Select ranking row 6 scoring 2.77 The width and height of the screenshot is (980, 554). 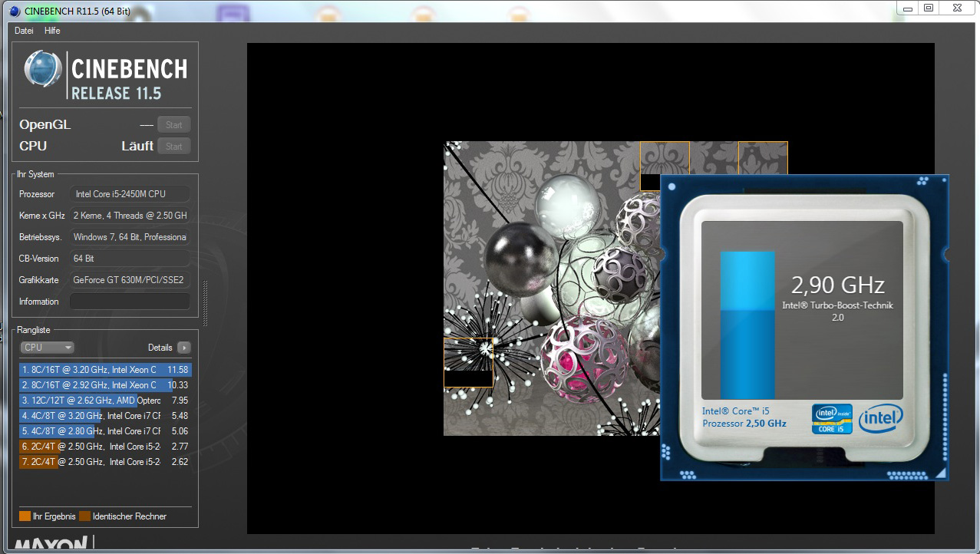(105, 447)
